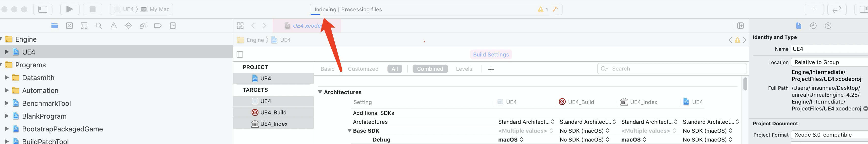Switch build settings view to Levels
The width and height of the screenshot is (868, 144).
click(464, 69)
